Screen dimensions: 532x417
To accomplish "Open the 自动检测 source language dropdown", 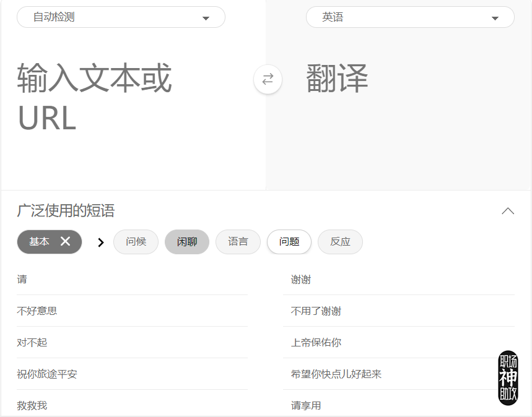I will (120, 17).
